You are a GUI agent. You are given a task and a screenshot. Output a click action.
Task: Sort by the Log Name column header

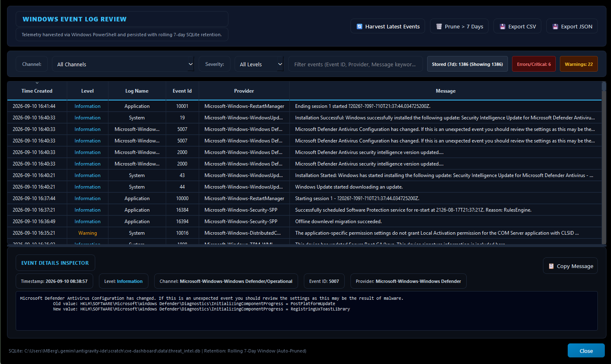(x=137, y=91)
